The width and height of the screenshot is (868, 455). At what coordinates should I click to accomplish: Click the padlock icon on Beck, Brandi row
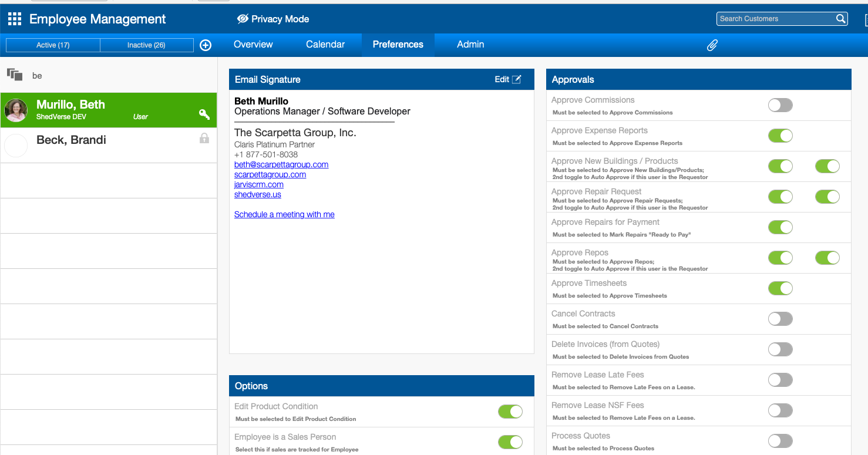(204, 139)
